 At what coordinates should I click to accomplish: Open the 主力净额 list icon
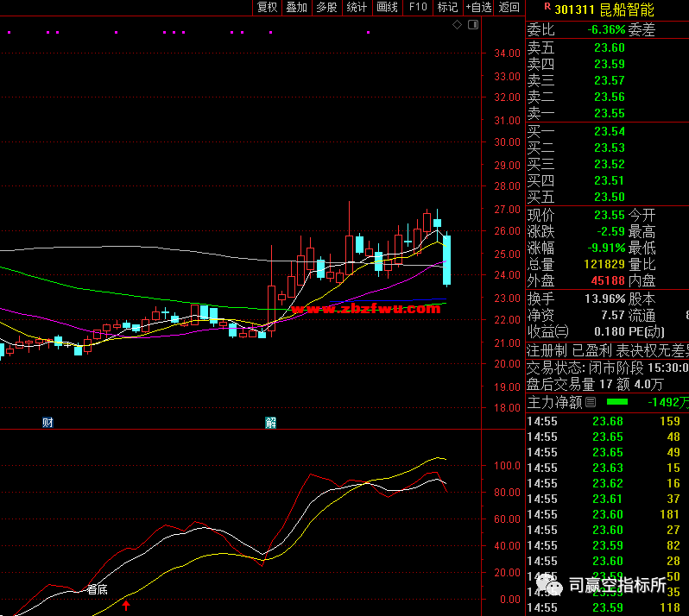pyautogui.click(x=591, y=402)
